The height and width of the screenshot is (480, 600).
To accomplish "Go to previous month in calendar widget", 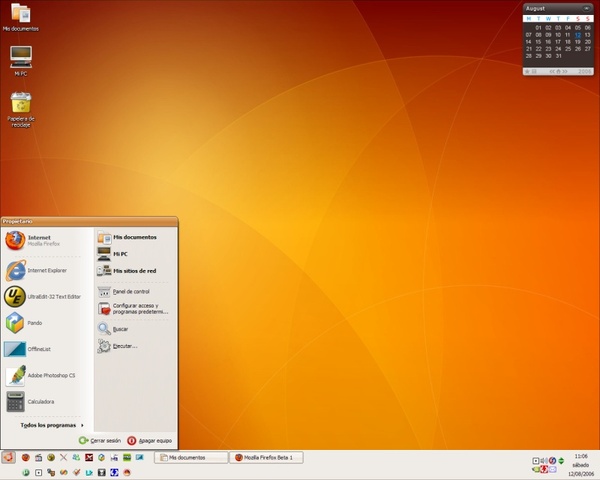I will [552, 71].
